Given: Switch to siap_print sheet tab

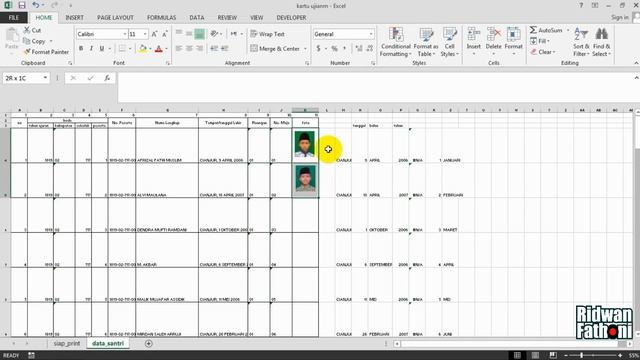Looking at the screenshot, I should pos(67,344).
